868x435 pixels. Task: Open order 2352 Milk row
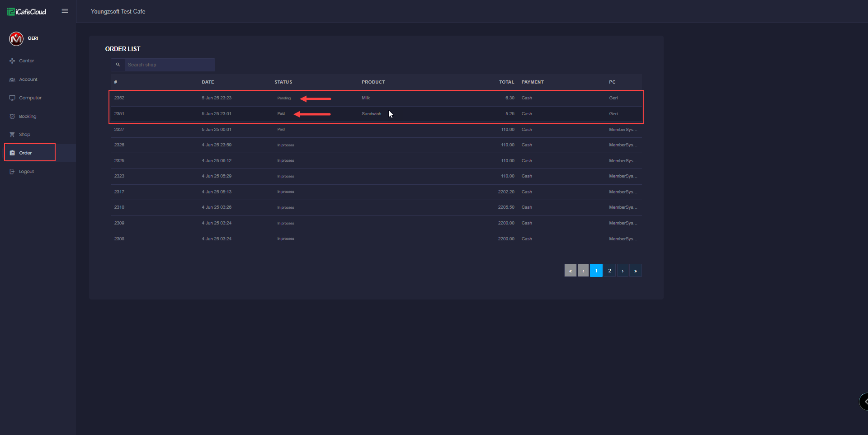coord(365,98)
